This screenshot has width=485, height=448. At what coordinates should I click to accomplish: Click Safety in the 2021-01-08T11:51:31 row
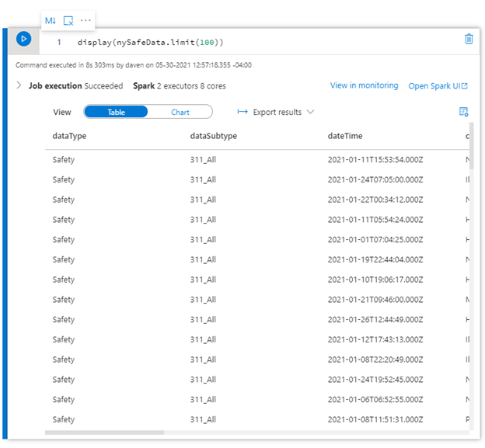64,419
